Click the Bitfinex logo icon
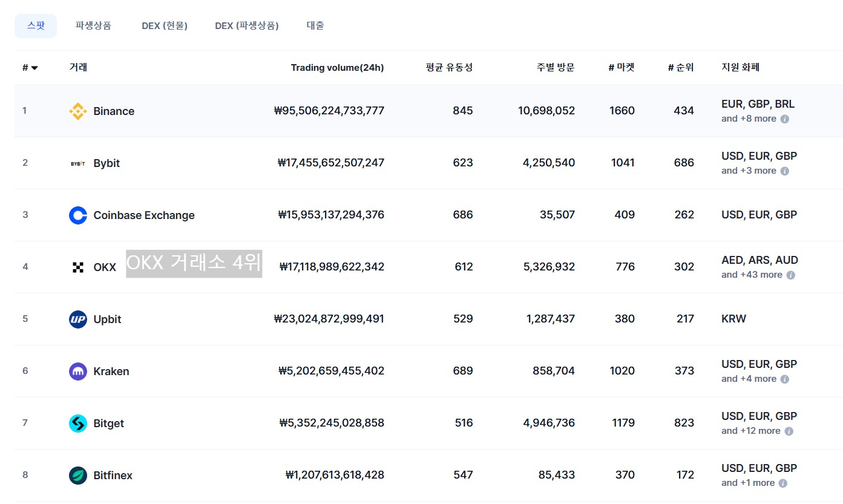This screenshot has height=504, width=843. tap(78, 476)
